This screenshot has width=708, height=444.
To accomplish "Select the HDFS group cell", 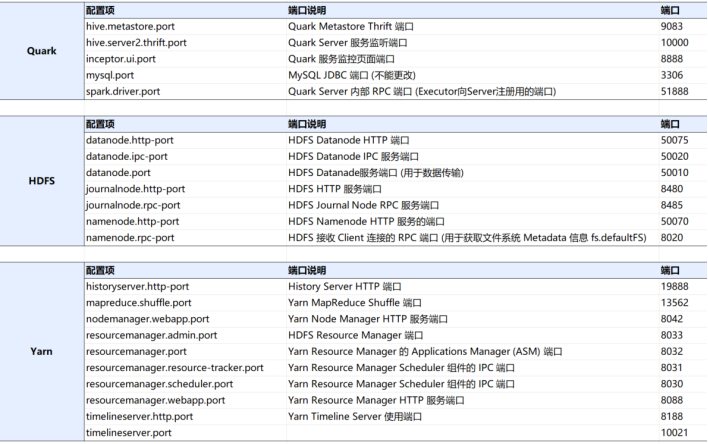I will tap(42, 181).
